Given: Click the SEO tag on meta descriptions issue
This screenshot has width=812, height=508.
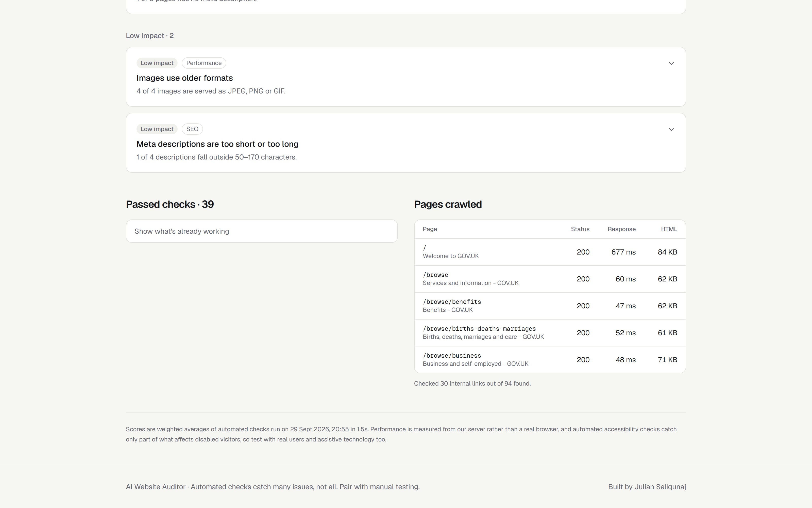Looking at the screenshot, I should pyautogui.click(x=192, y=129).
